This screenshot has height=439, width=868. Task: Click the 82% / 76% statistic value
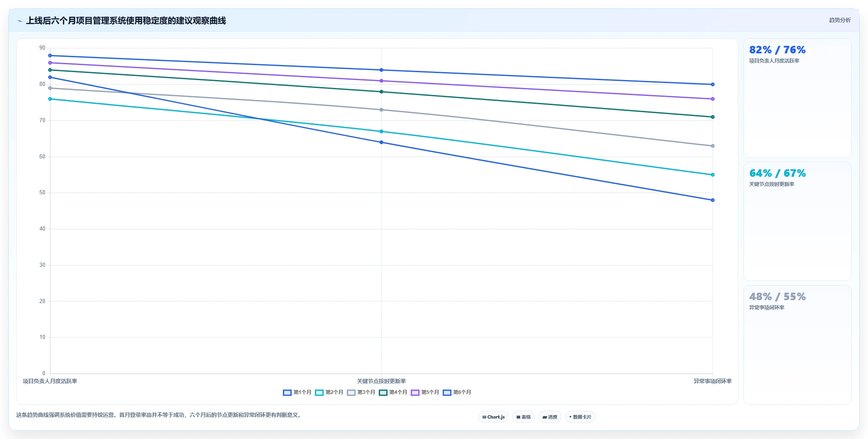point(777,50)
